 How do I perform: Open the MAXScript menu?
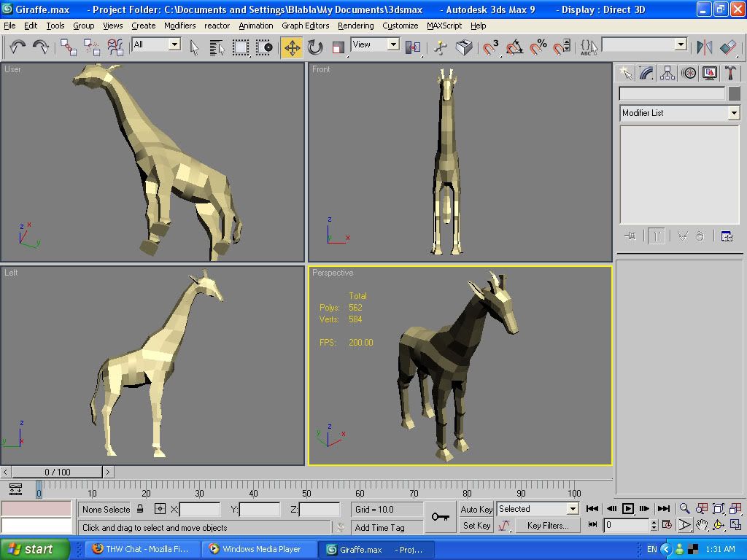(x=444, y=26)
